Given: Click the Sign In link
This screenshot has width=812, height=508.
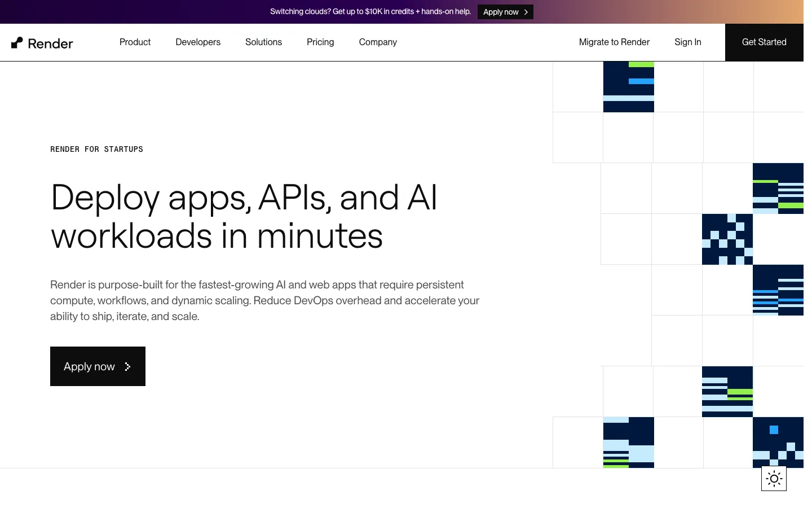Looking at the screenshot, I should coord(688,42).
